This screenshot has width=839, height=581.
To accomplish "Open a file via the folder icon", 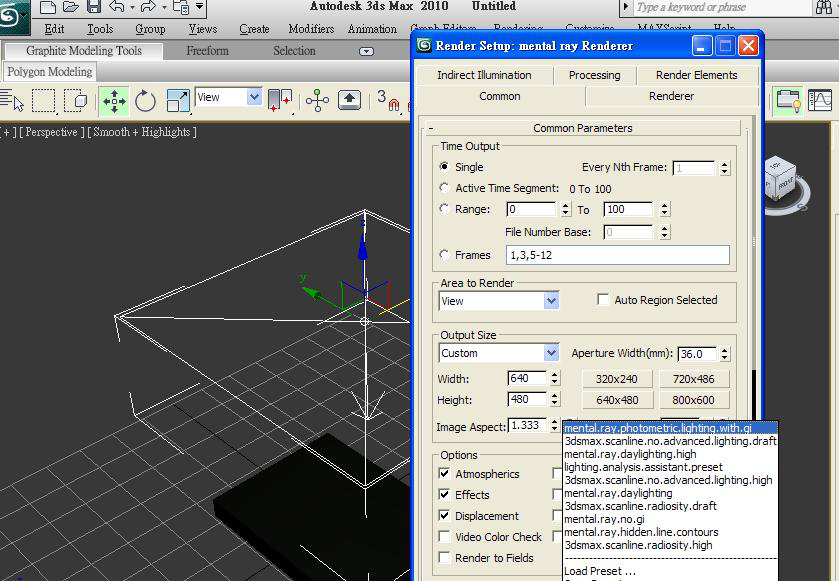I will click(x=71, y=6).
